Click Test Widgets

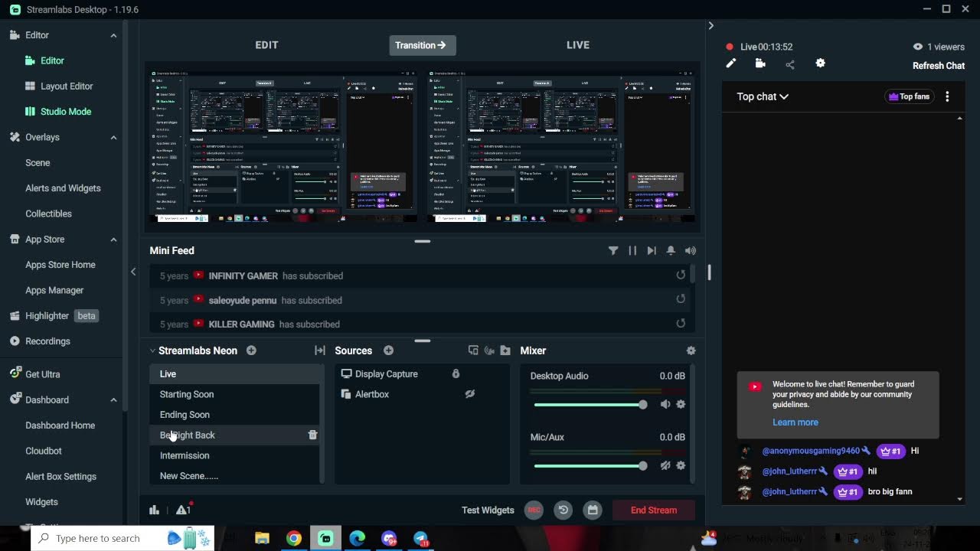pos(488,510)
